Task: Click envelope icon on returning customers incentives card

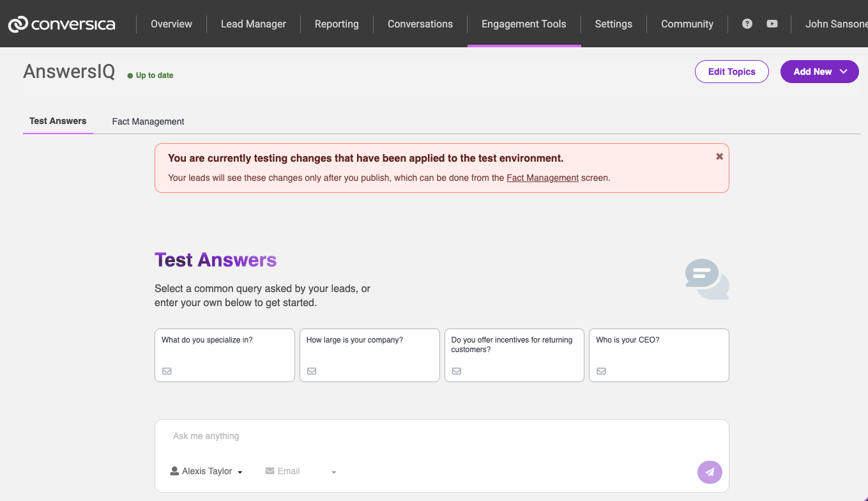Action: 457,371
